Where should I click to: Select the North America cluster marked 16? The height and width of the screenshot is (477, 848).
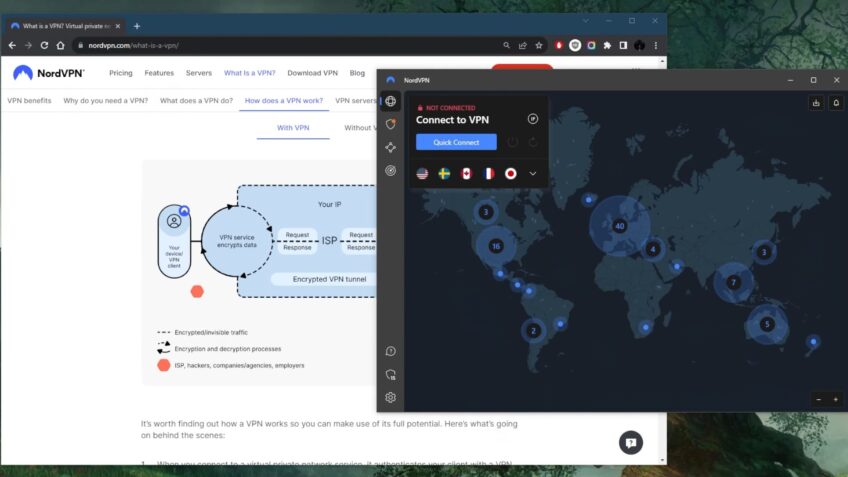[496, 247]
